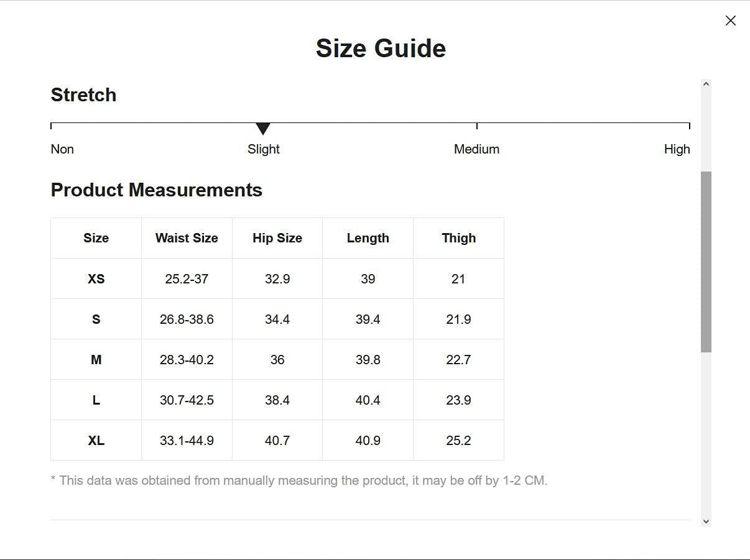Click the Stretch scale triangle marker
Screen dimensions: 750x560
click(263, 129)
